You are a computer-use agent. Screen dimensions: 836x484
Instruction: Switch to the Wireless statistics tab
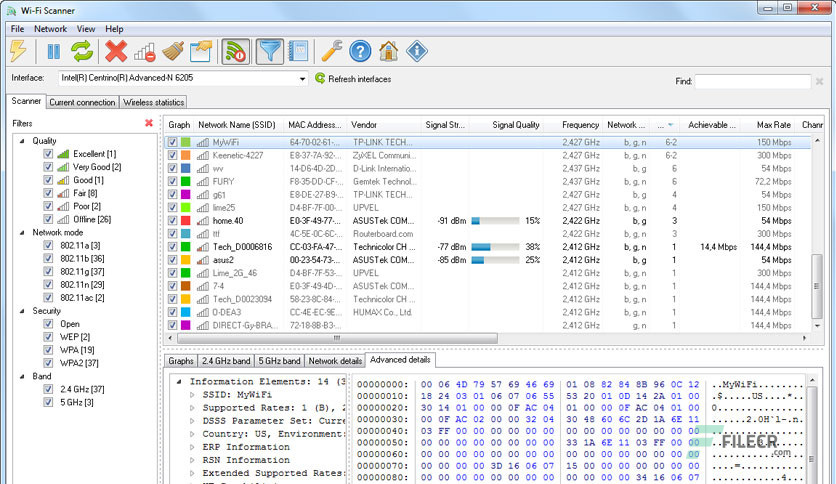(154, 102)
